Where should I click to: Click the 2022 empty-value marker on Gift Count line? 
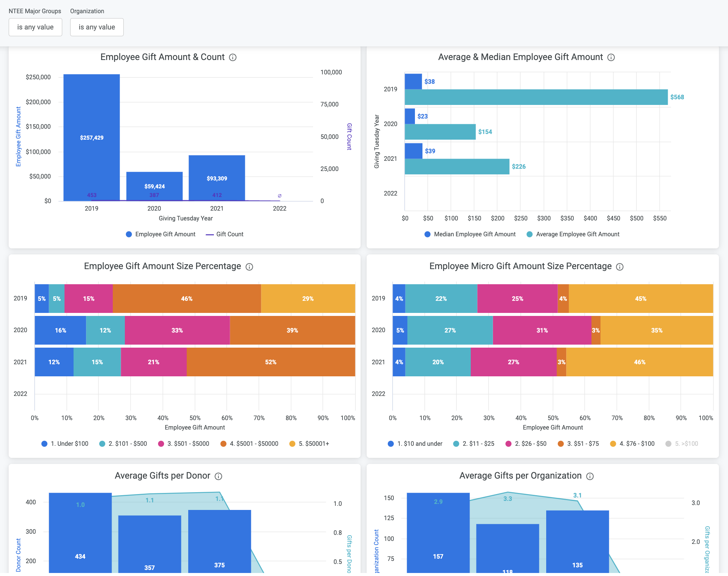280,196
